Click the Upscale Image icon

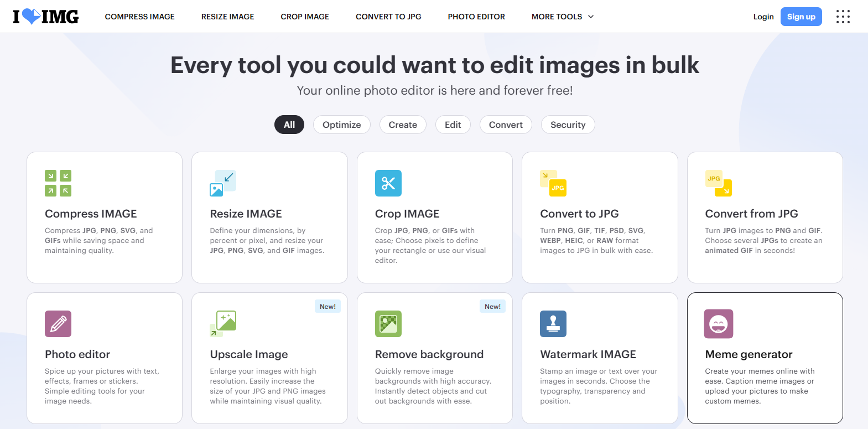click(223, 324)
